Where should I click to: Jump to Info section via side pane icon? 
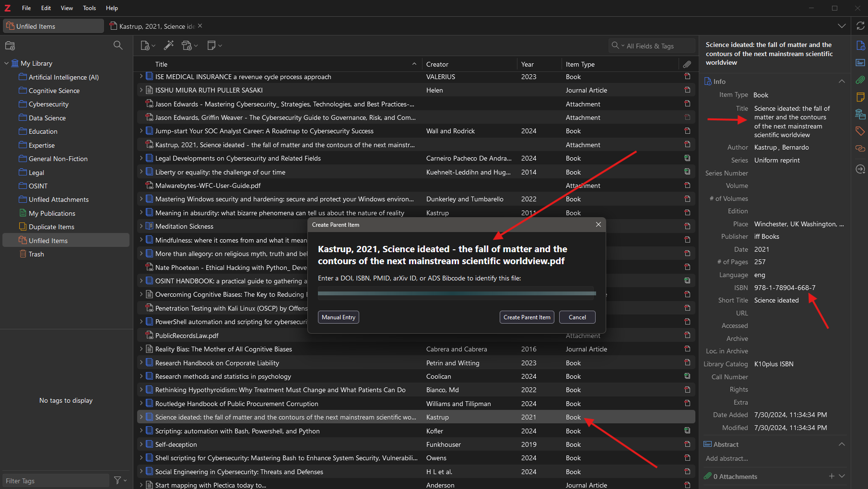click(860, 46)
